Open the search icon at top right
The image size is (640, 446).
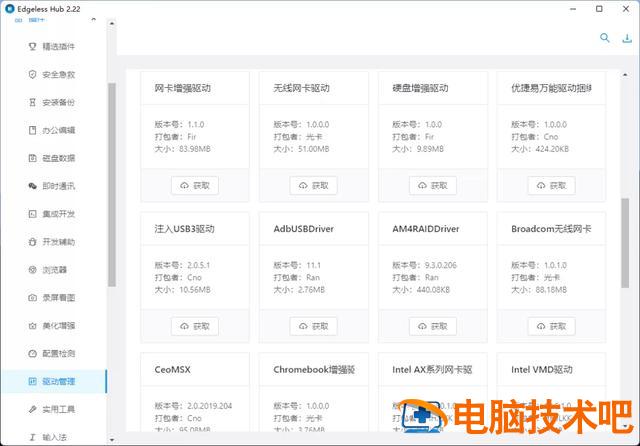point(604,38)
